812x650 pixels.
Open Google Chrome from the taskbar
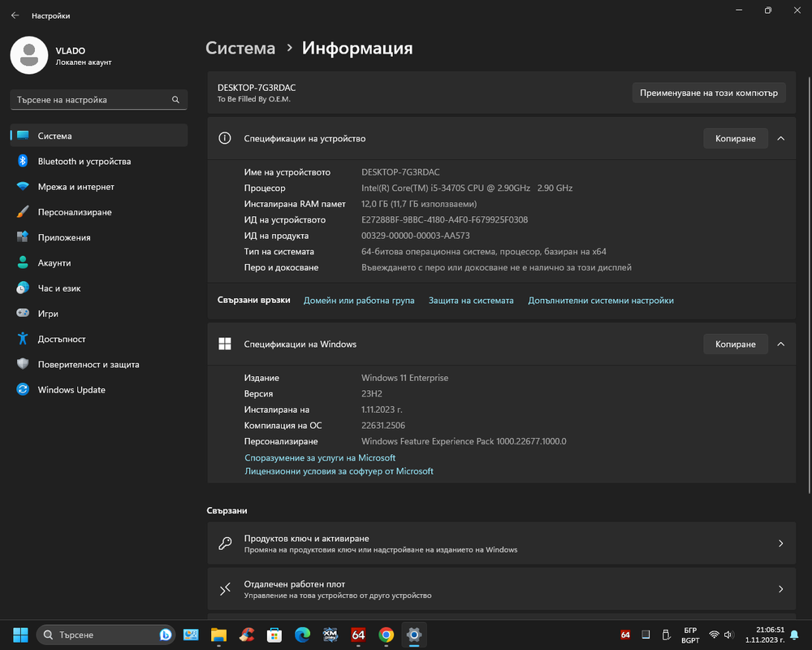pos(387,635)
